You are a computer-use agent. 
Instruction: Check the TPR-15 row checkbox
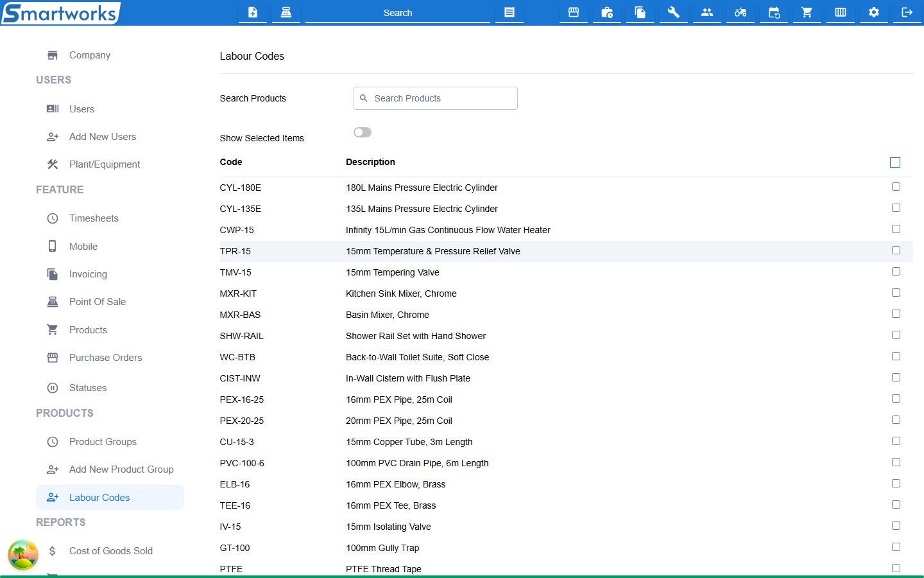pyautogui.click(x=896, y=250)
